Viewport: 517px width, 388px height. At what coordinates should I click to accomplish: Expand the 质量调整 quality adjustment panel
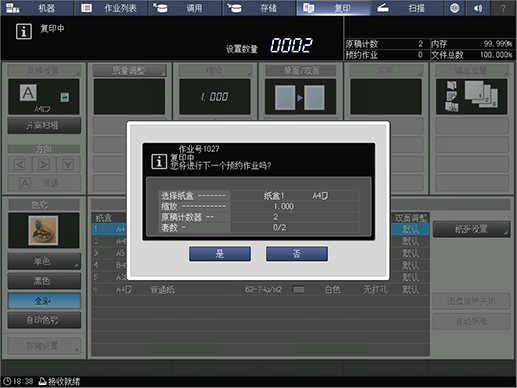pyautogui.click(x=129, y=71)
